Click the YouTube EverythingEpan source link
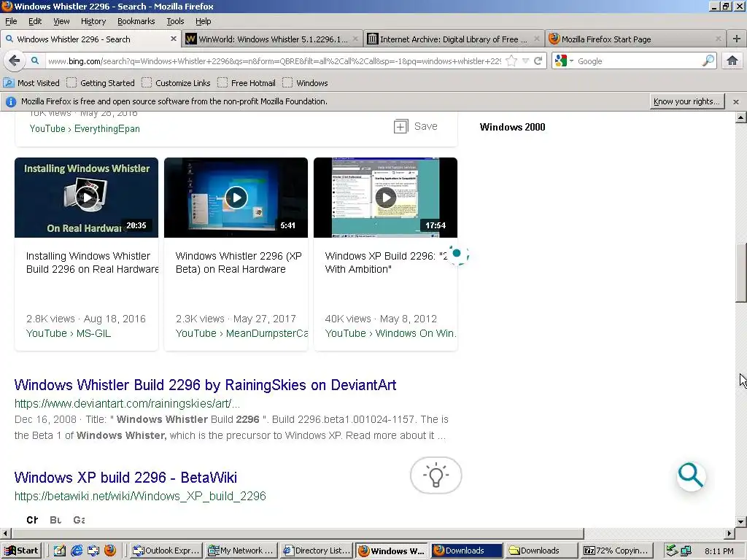 85,128
